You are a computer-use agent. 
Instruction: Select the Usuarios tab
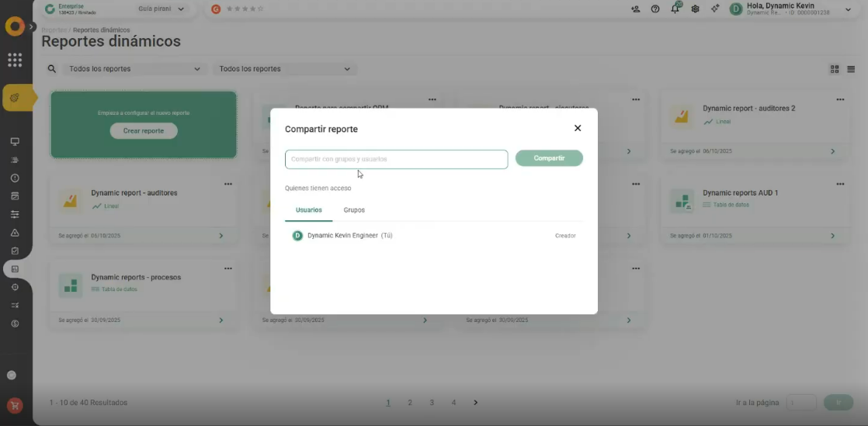click(309, 210)
